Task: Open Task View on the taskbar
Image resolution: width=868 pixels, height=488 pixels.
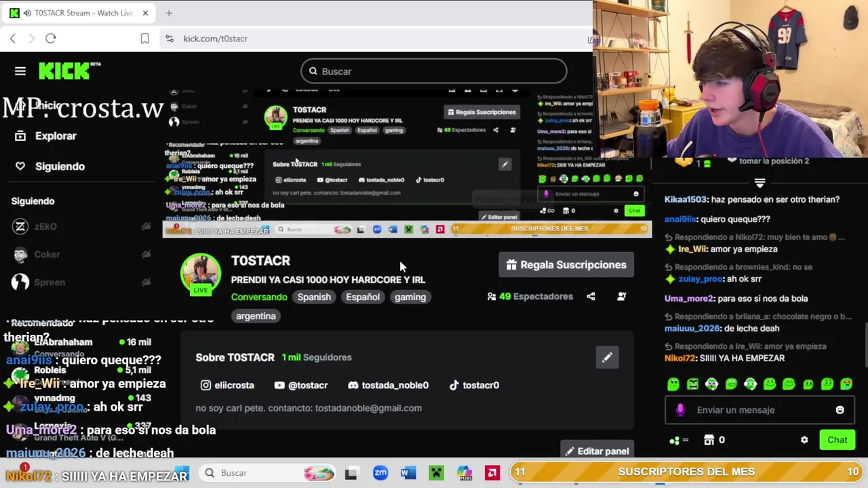Action: click(351, 473)
